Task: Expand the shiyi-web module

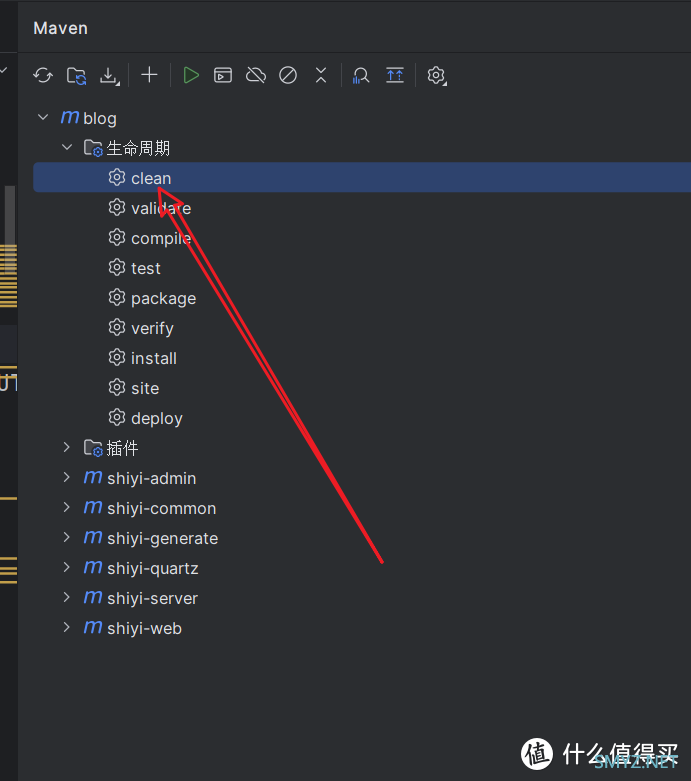Action: pos(67,627)
